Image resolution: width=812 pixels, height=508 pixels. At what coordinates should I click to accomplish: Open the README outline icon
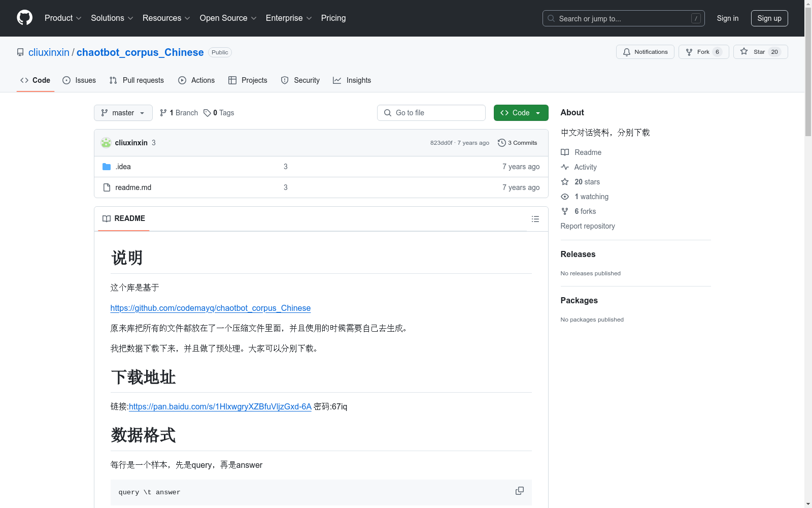coord(535,219)
